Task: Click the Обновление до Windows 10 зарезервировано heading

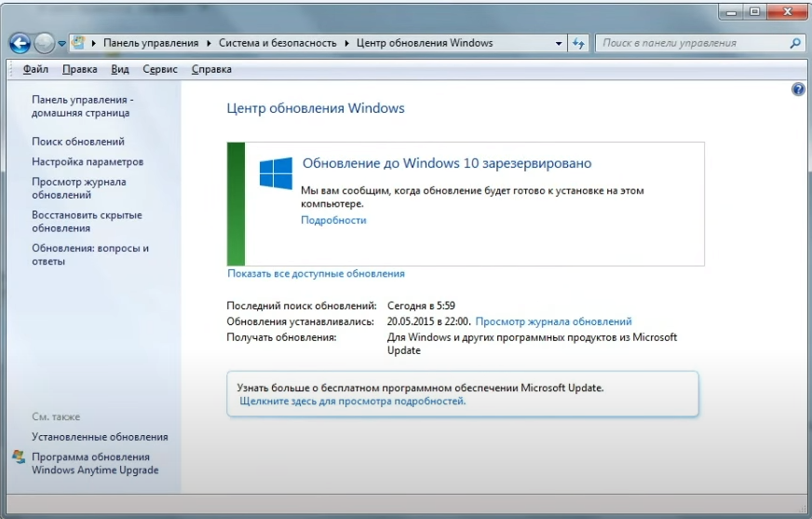Action: point(447,163)
